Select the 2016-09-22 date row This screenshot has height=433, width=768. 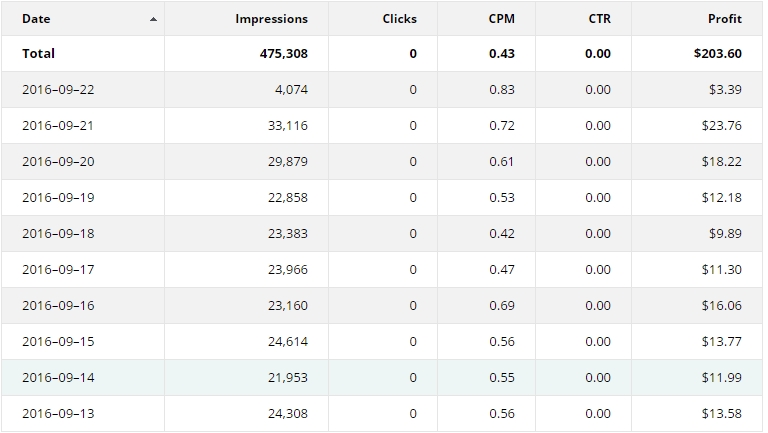[58, 90]
